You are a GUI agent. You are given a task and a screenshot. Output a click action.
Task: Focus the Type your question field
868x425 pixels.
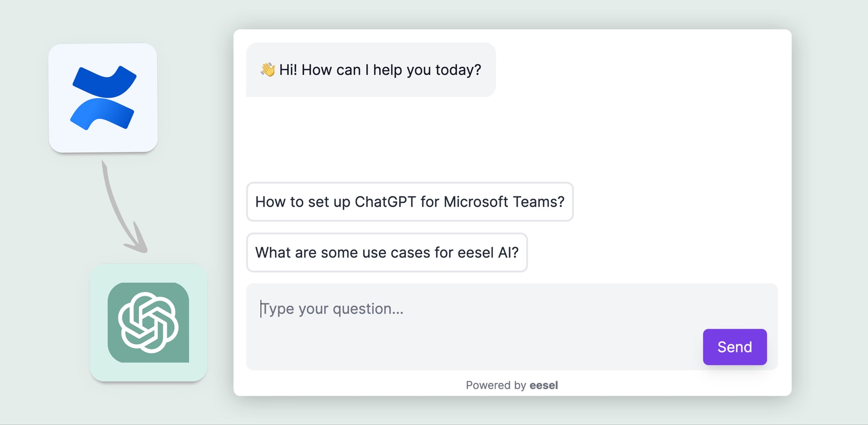pos(413,309)
